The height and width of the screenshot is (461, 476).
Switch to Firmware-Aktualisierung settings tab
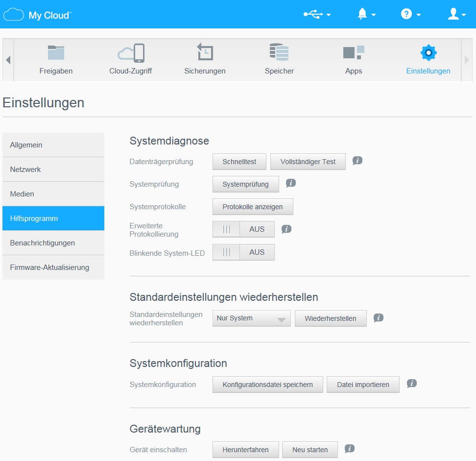pyautogui.click(x=53, y=267)
